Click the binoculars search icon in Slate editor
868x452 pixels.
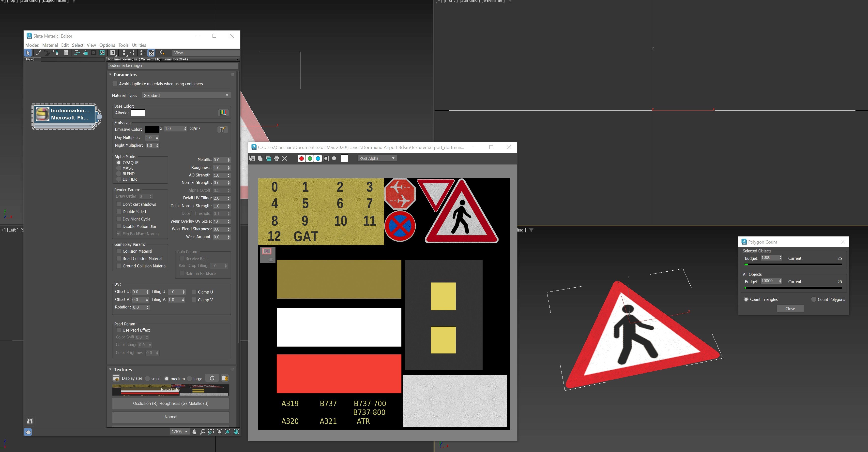click(30, 421)
